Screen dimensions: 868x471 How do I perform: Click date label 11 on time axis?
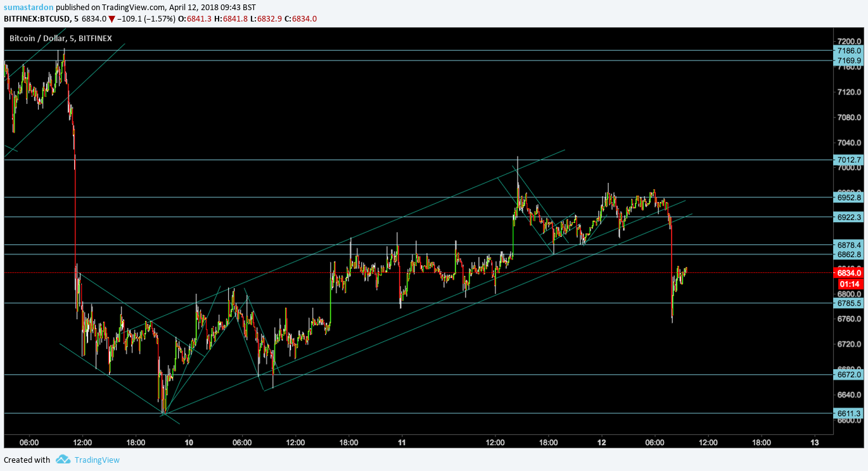tap(402, 442)
